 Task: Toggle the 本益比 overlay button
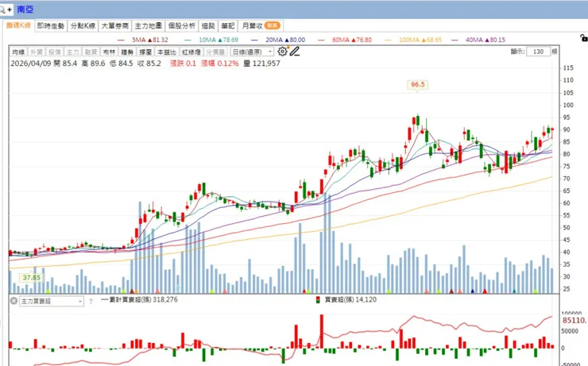[x=166, y=52]
